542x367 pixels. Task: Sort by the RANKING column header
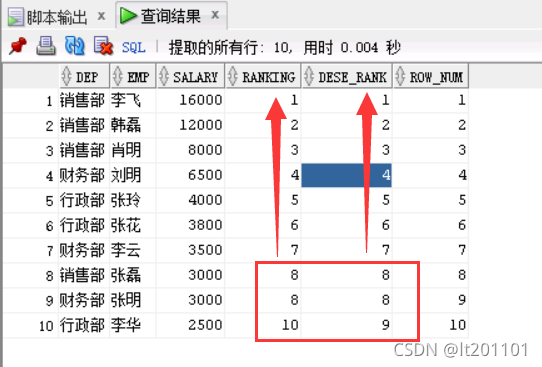[x=263, y=76]
